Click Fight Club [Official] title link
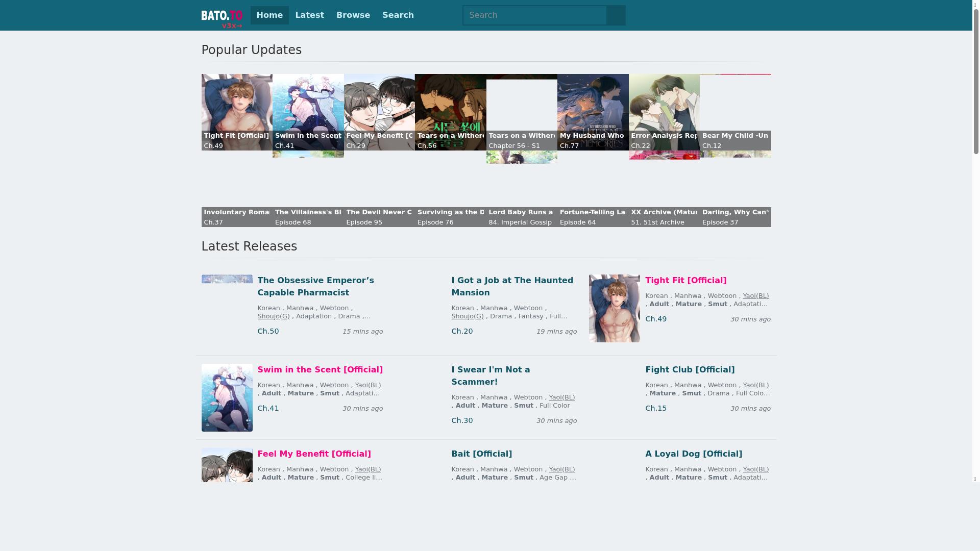 tap(690, 369)
